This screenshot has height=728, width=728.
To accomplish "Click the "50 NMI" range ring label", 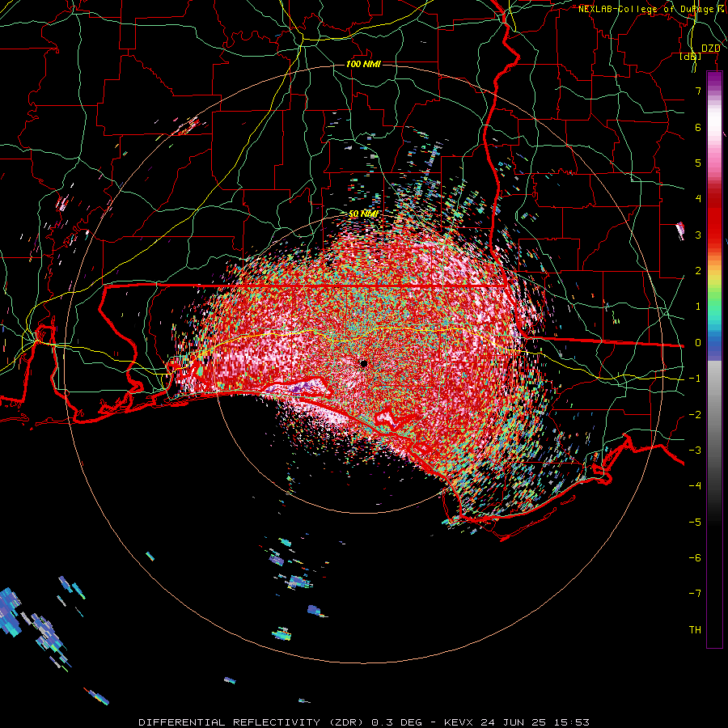I will tap(363, 214).
